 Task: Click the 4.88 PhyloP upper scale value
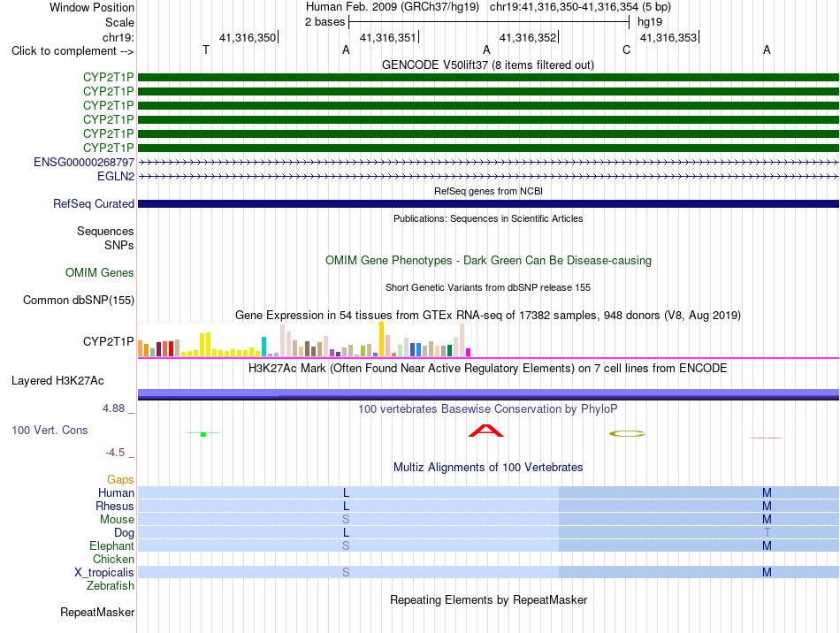pyautogui.click(x=113, y=408)
